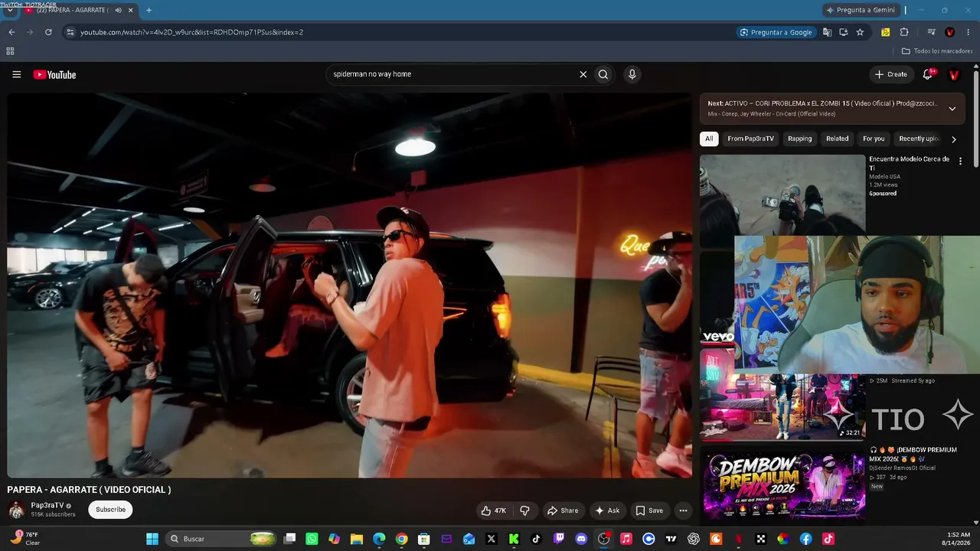
Task: Open the Dembow Premium Mix 2026 thumbnail
Action: coord(784,486)
